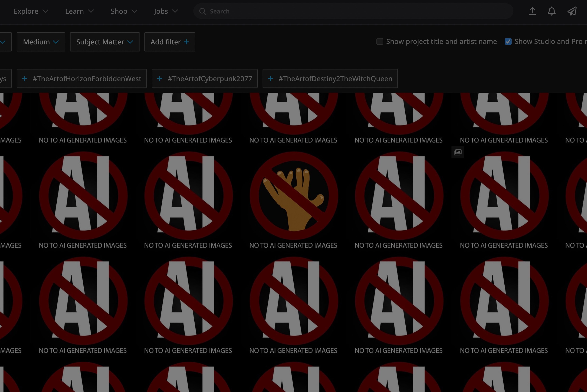Select the #TheArtofDestiny2TheWitchQueen tag
Image resolution: width=587 pixels, height=392 pixels.
(x=330, y=78)
